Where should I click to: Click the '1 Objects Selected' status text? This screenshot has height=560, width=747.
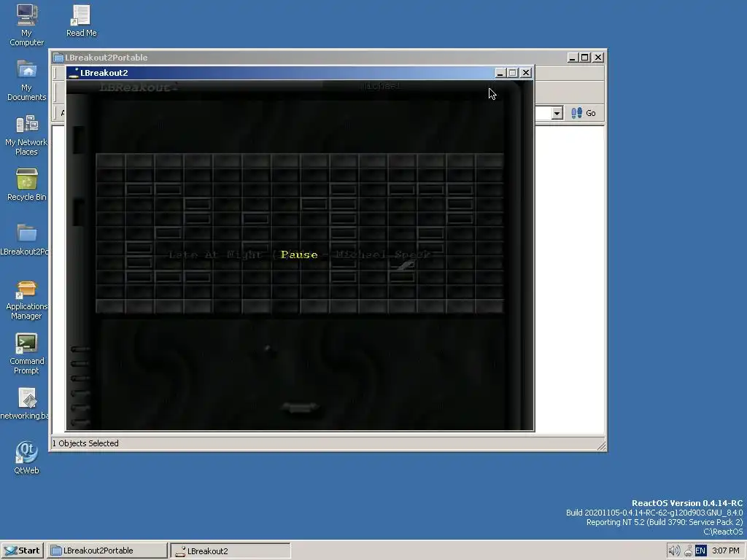pos(85,443)
